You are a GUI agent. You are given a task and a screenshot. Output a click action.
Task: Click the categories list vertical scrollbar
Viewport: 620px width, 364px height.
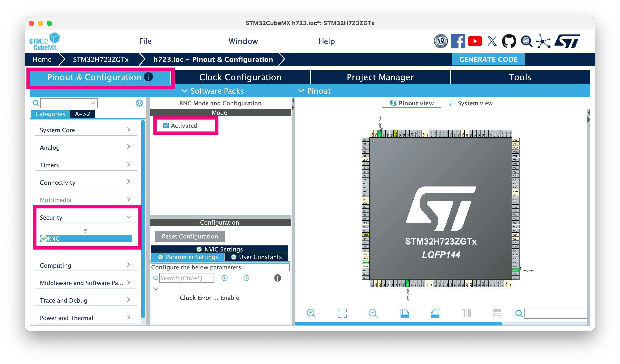pyautogui.click(x=143, y=219)
